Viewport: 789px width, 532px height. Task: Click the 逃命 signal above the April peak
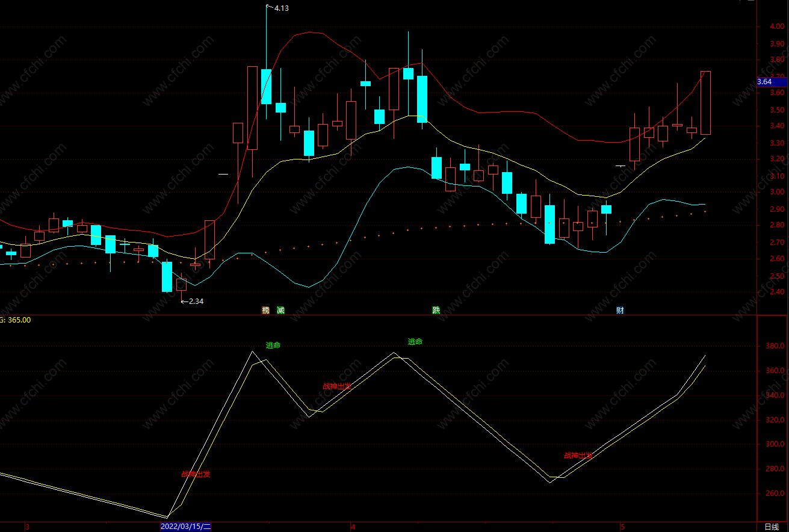(415, 342)
